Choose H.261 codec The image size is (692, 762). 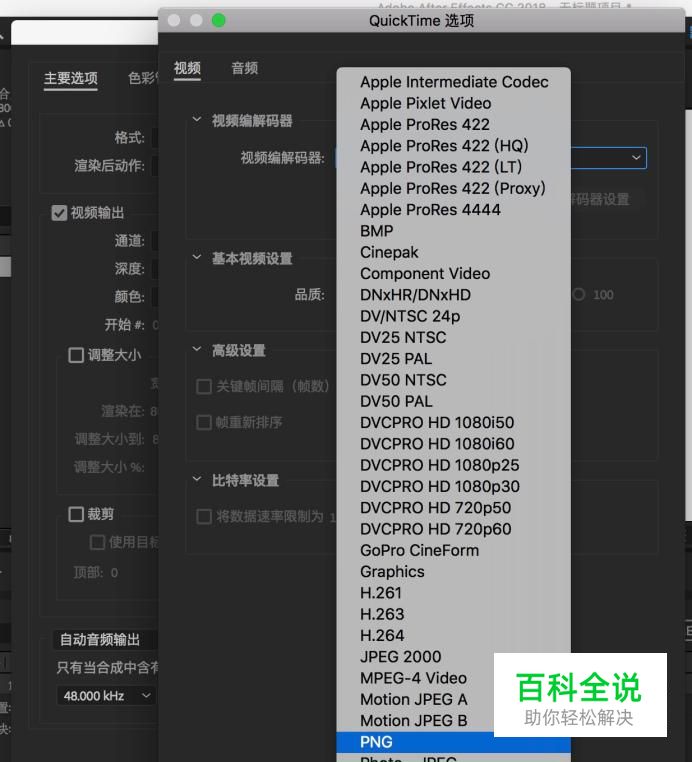(x=453, y=593)
